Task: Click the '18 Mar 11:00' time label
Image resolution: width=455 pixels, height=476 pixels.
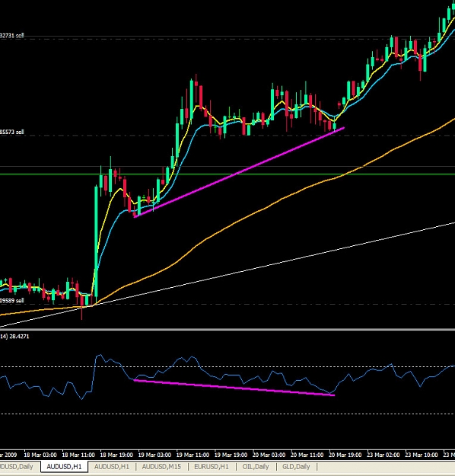Action: [78, 455]
